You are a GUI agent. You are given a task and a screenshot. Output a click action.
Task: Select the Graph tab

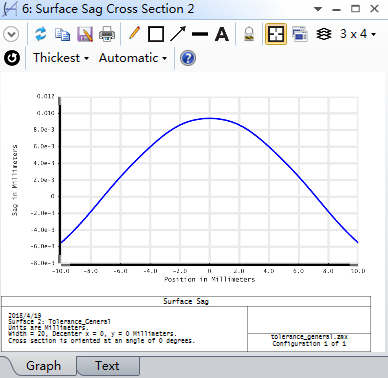coord(43,366)
